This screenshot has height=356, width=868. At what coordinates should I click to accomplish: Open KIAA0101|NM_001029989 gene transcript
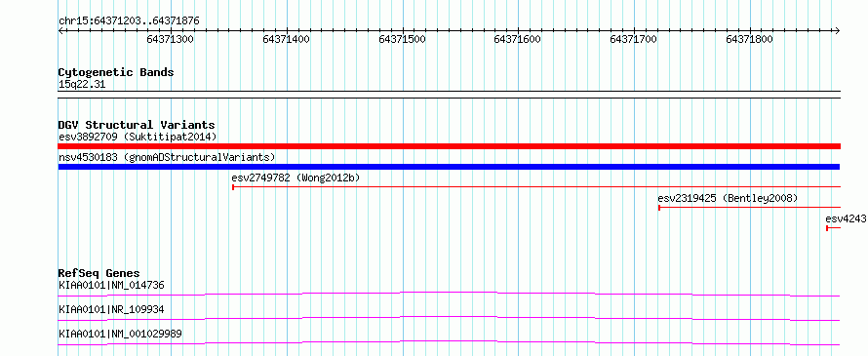click(x=120, y=334)
